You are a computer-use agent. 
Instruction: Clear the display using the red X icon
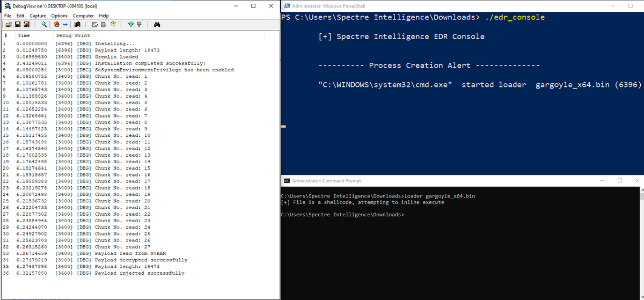[26, 24]
